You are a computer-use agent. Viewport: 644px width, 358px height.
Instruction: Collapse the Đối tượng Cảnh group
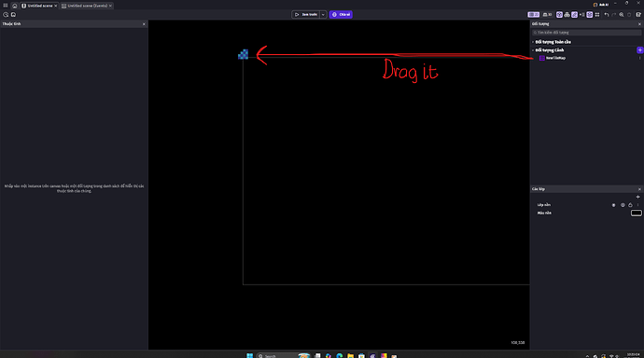click(533, 50)
